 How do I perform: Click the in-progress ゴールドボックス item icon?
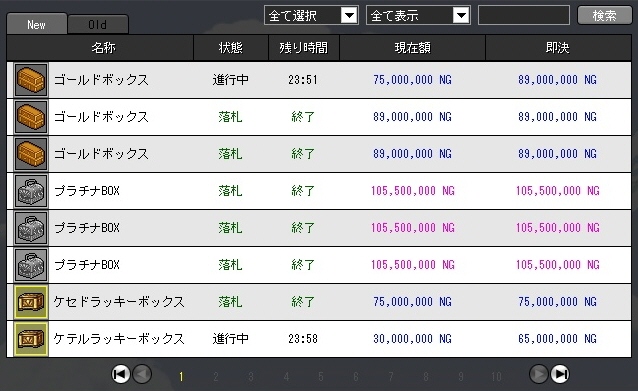pyautogui.click(x=31, y=80)
